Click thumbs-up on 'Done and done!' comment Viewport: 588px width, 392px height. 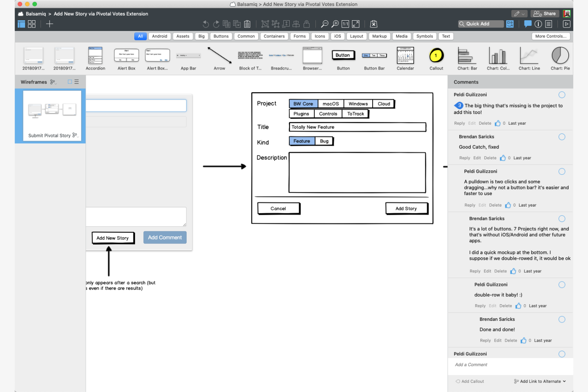[523, 340]
